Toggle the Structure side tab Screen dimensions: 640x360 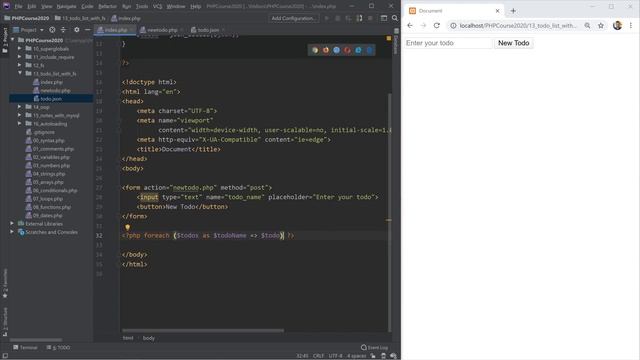tap(5, 321)
